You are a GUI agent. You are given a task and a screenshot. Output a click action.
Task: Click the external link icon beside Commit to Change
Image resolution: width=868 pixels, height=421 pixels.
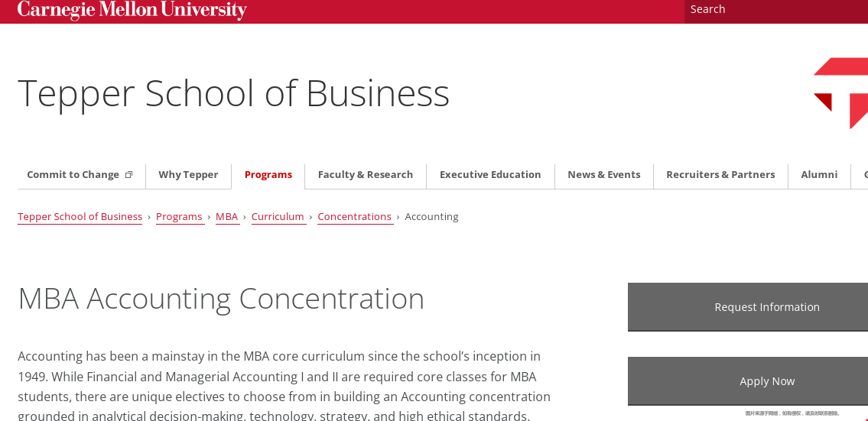[x=128, y=175]
